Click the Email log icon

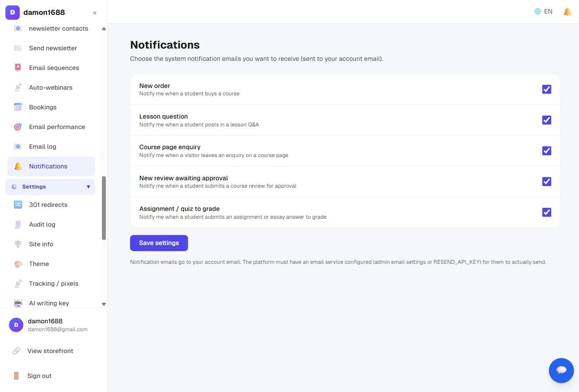pos(18,147)
